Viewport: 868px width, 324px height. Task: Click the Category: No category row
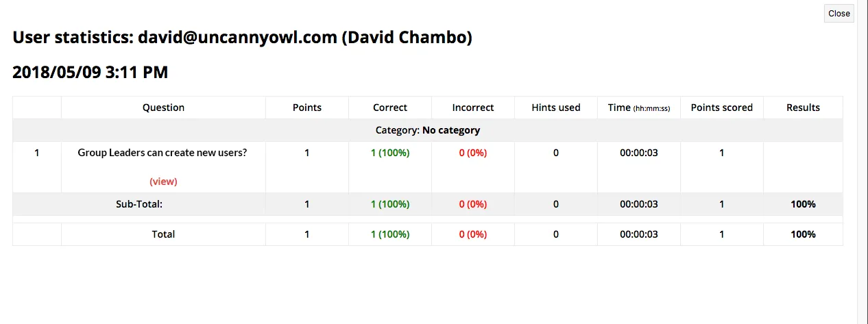[428, 130]
